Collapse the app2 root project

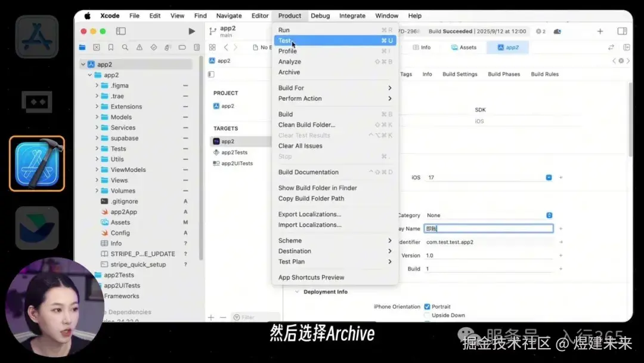point(83,64)
